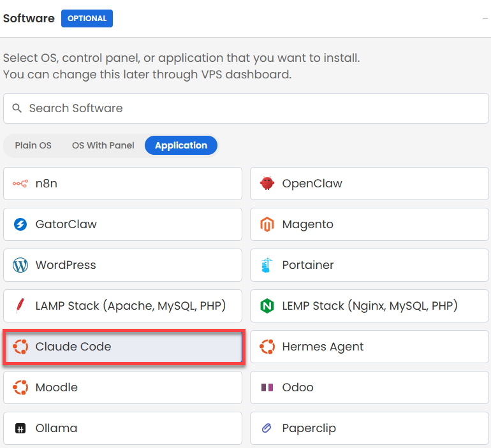Select the Claude Code application card
Viewport: 491px width, 448px height.
pos(124,347)
